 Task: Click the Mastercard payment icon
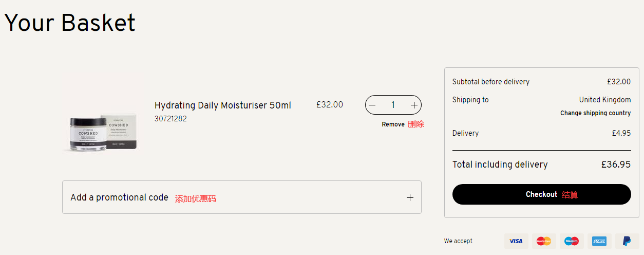pos(544,241)
